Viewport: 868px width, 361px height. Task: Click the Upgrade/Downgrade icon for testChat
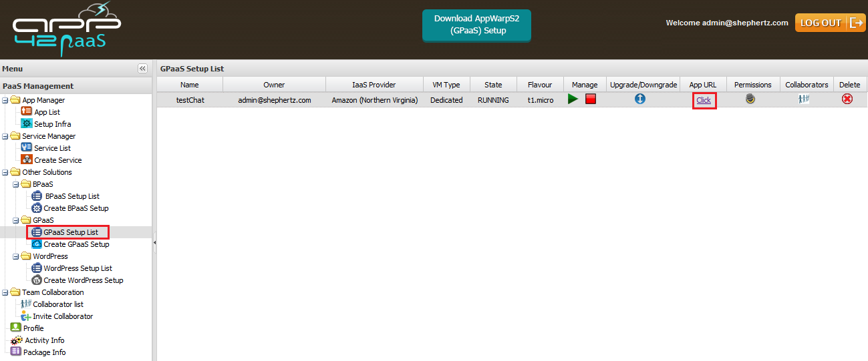[640, 99]
